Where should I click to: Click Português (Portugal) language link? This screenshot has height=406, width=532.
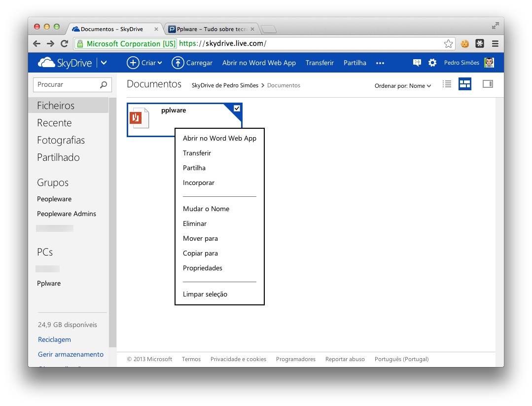point(401,359)
